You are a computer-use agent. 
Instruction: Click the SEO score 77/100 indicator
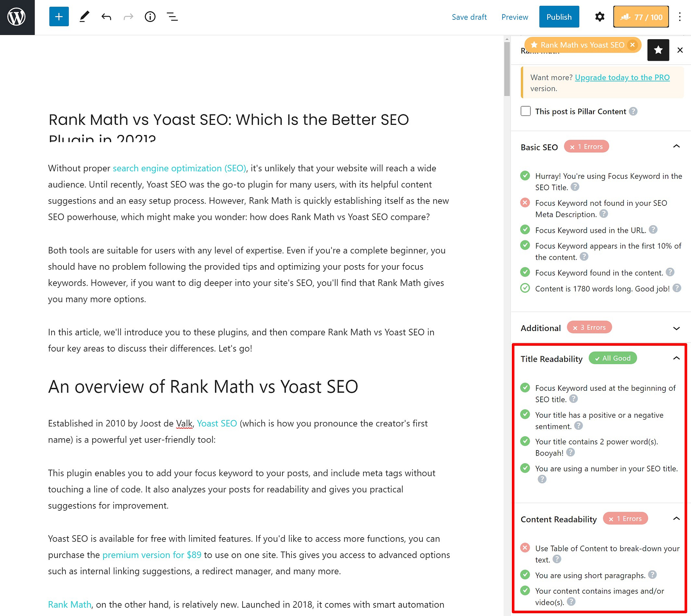pos(641,17)
